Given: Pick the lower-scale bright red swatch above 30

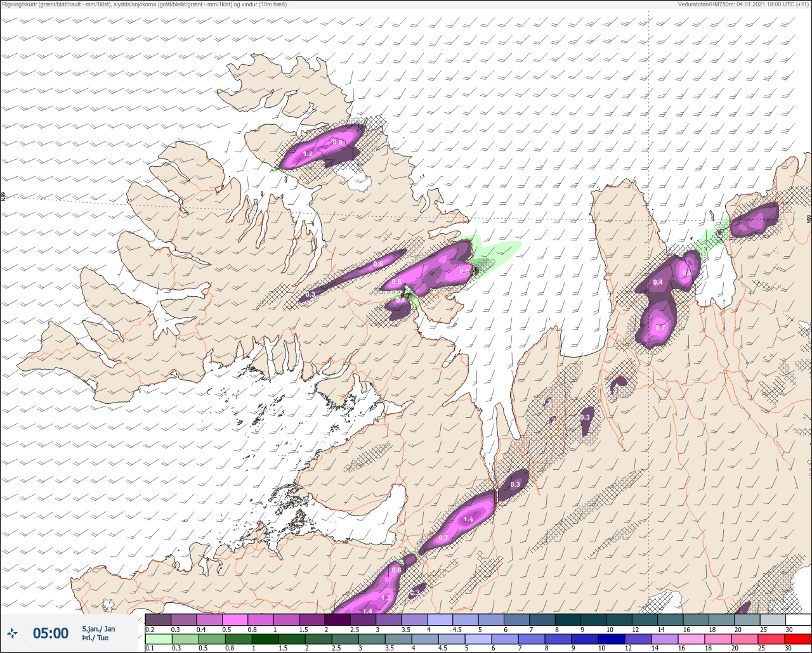Looking at the screenshot, I should tap(798, 639).
